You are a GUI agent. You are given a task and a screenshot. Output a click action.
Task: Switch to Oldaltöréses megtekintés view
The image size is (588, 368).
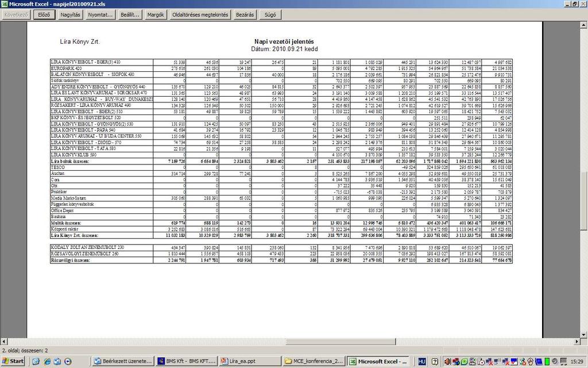point(200,15)
